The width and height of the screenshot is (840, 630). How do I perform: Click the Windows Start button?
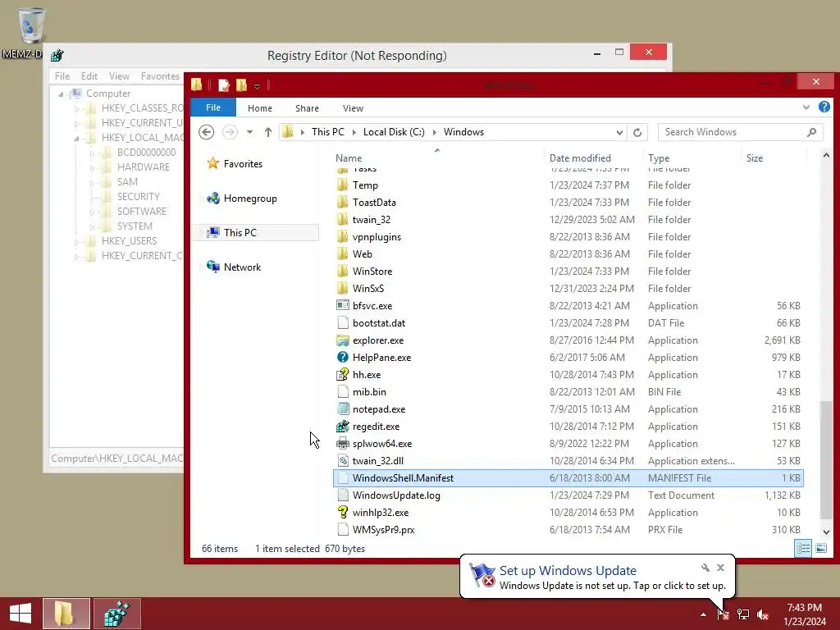tap(21, 614)
